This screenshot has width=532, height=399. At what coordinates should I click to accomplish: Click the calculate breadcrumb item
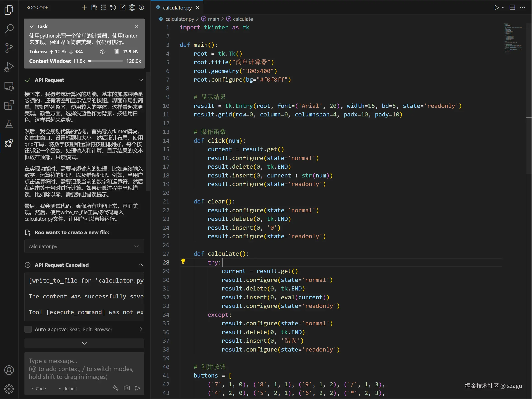(243, 19)
